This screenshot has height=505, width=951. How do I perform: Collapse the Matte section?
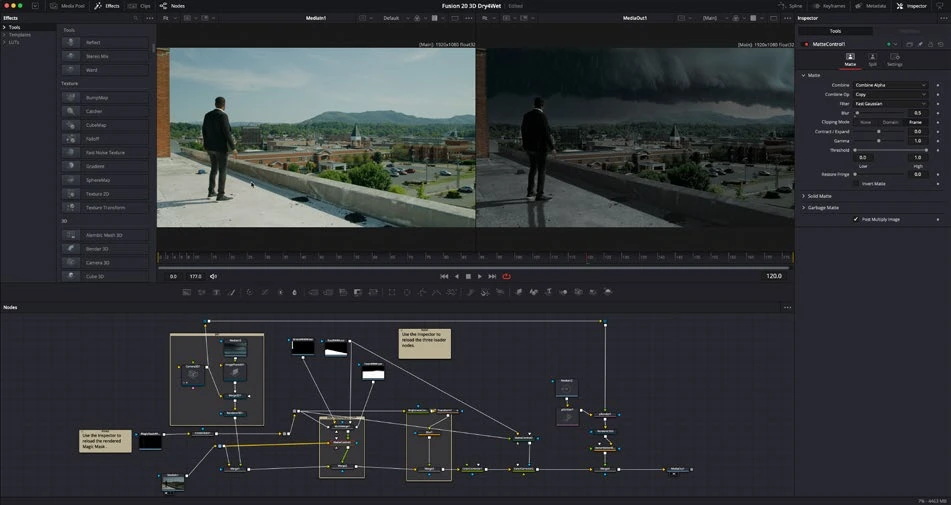(x=804, y=75)
